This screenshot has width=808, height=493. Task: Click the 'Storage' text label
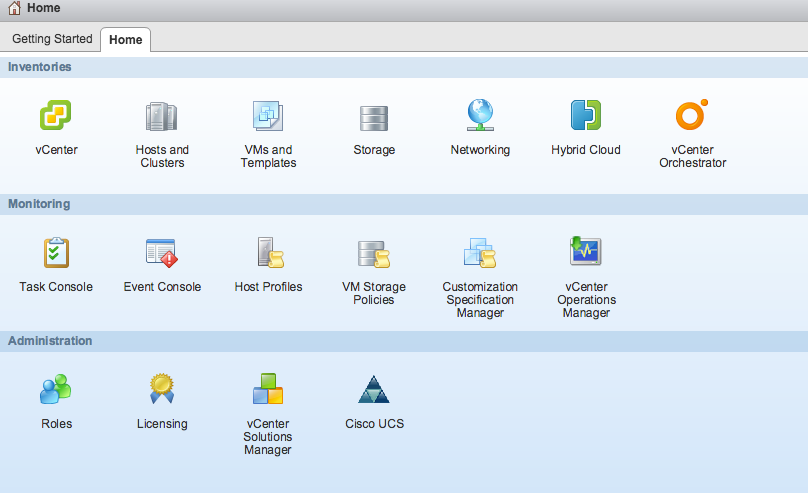[x=374, y=150]
